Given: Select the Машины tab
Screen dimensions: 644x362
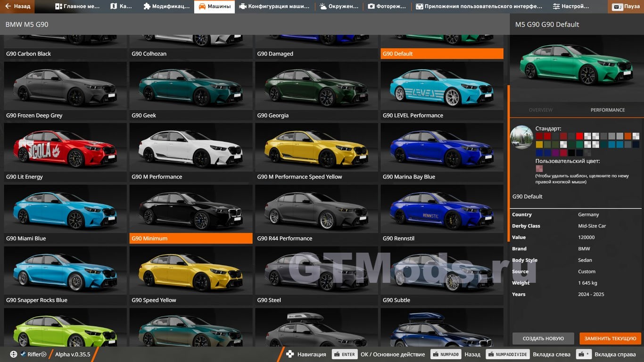Looking at the screenshot, I should (214, 7).
